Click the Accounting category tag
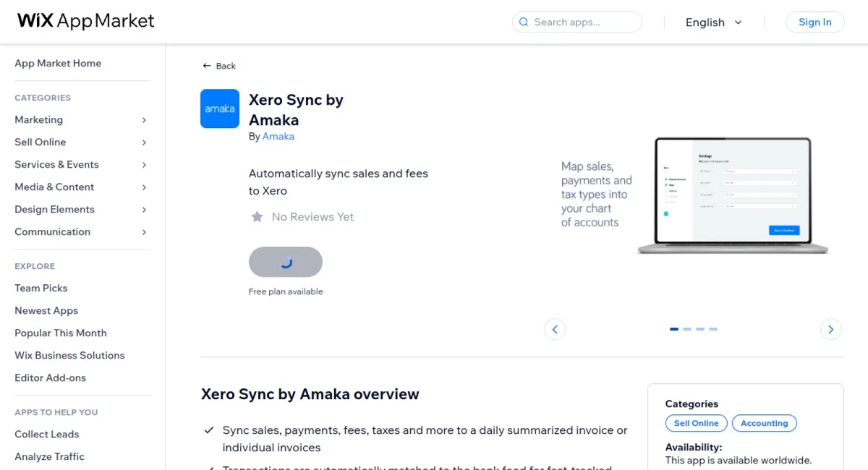The width and height of the screenshot is (868, 470). click(765, 423)
